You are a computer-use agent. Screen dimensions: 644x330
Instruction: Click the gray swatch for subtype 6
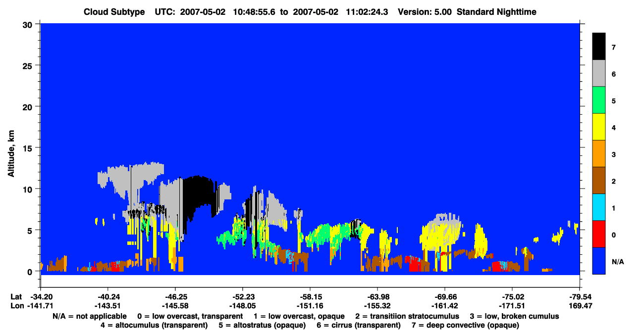click(599, 74)
